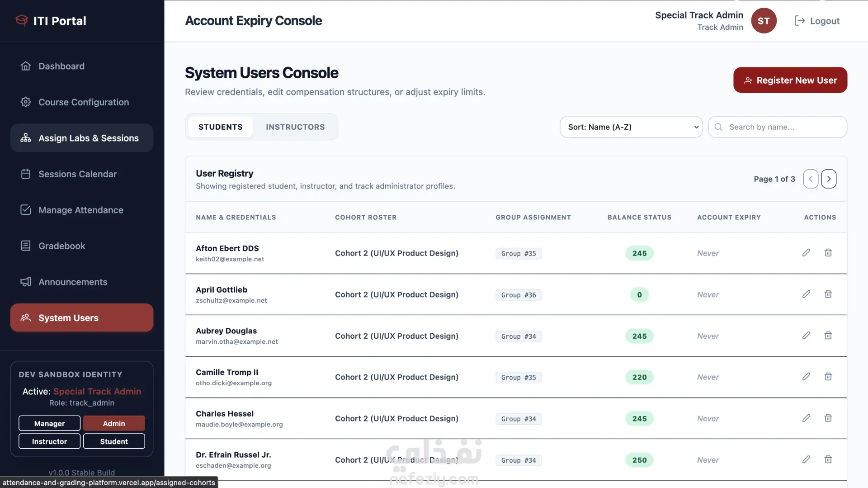868x488 pixels.
Task: Click the Search by name field
Action: pos(778,127)
